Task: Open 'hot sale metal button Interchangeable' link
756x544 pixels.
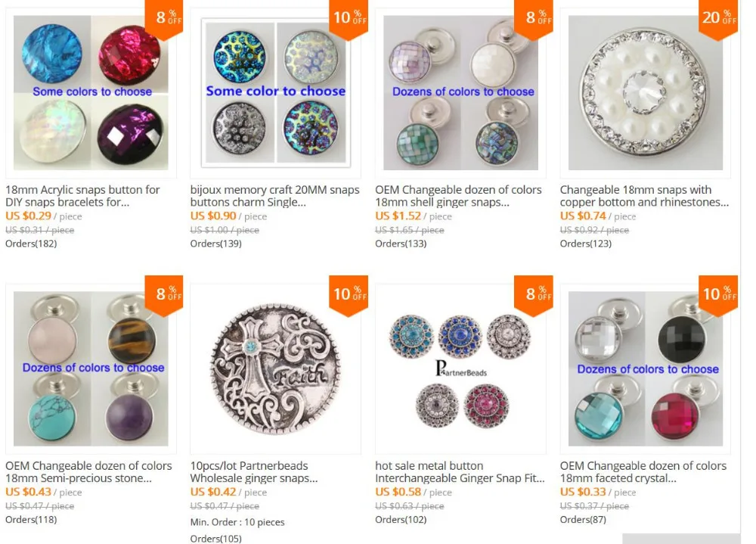Action: click(x=460, y=472)
